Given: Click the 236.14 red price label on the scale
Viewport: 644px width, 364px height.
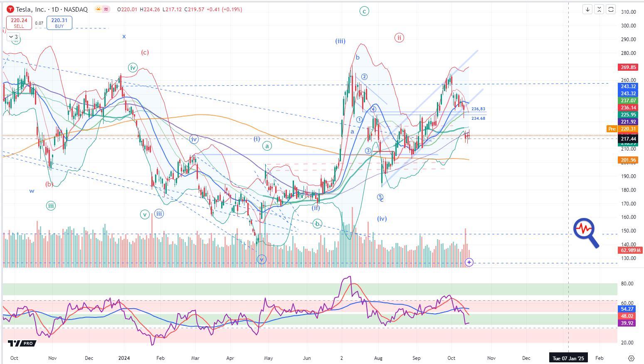Looking at the screenshot, I should click(x=628, y=108).
